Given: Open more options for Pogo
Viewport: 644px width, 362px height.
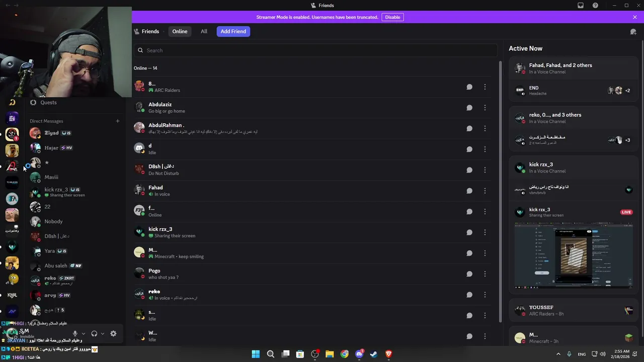Looking at the screenshot, I should (485, 274).
